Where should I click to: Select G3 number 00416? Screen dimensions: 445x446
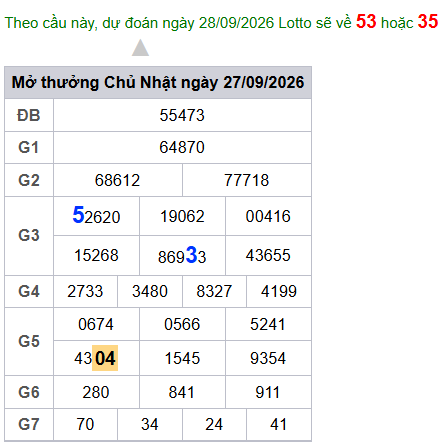[x=268, y=216]
